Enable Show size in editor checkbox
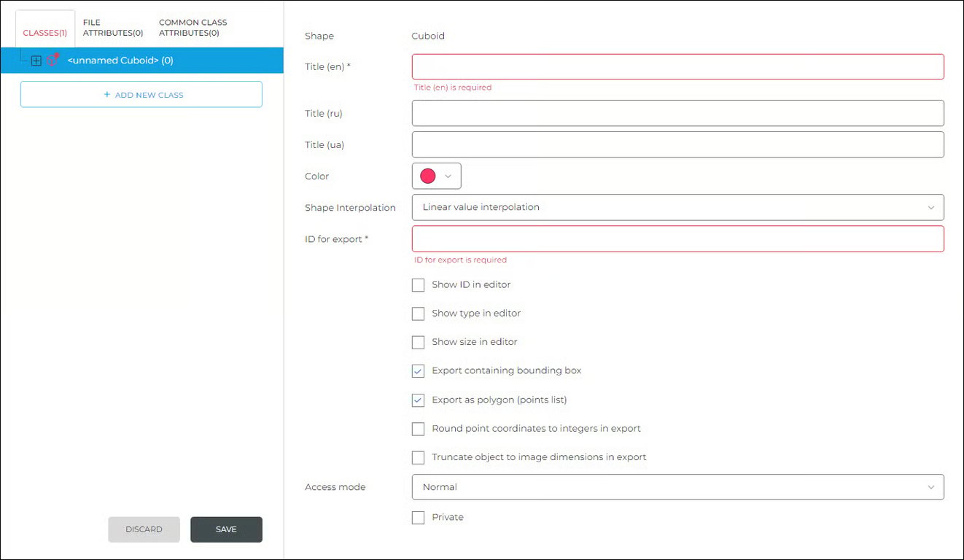The image size is (964, 560). (418, 342)
